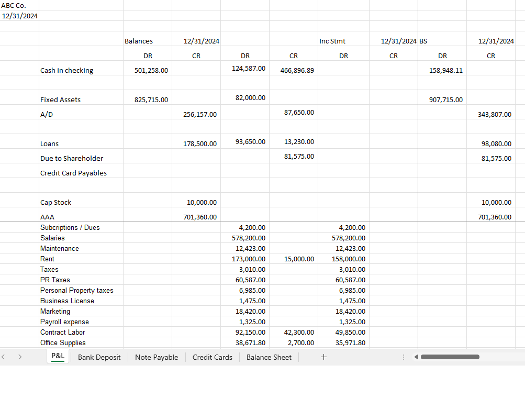The image size is (525, 420).
Task: Add a new sheet with plus icon
Action: click(323, 357)
